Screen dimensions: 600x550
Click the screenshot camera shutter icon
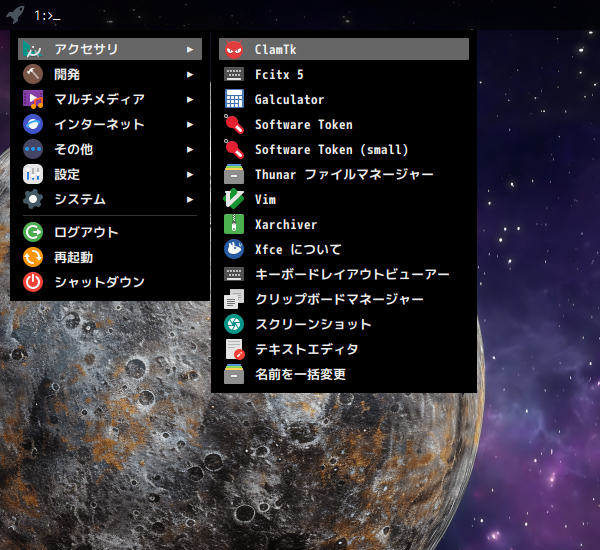point(234,324)
